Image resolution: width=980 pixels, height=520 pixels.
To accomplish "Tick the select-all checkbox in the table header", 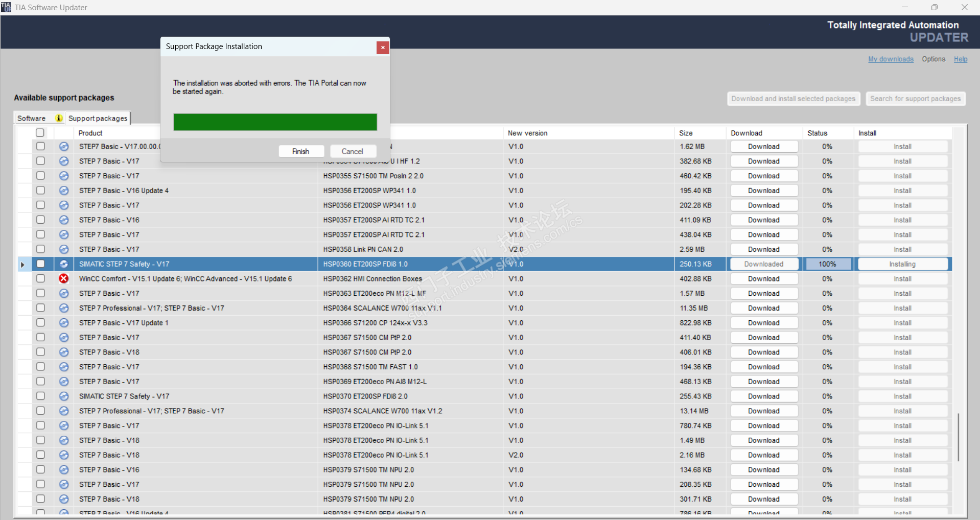I will [x=40, y=133].
